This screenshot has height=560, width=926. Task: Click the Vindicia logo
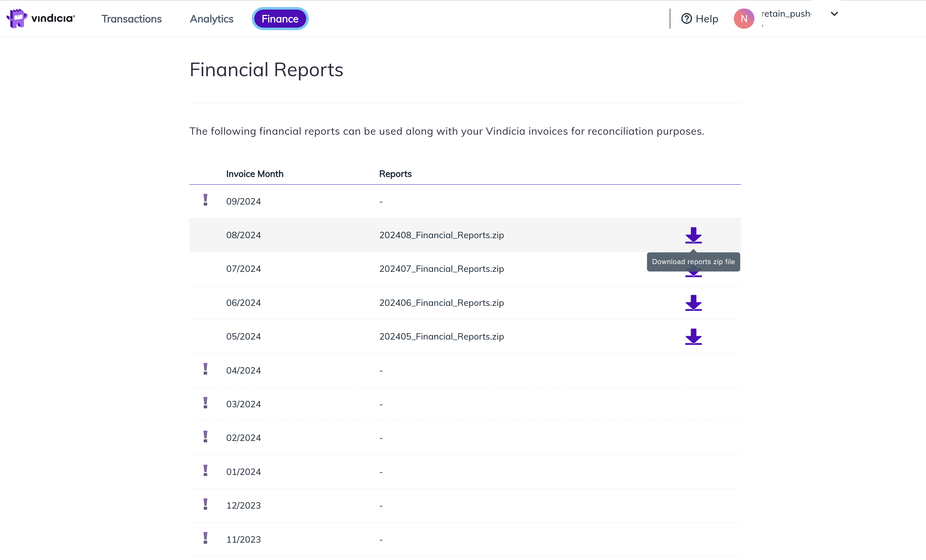click(41, 18)
